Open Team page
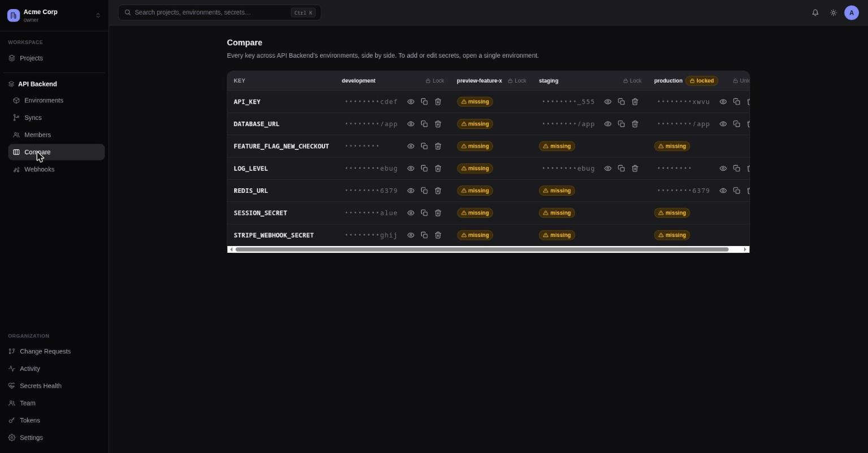 54,403
